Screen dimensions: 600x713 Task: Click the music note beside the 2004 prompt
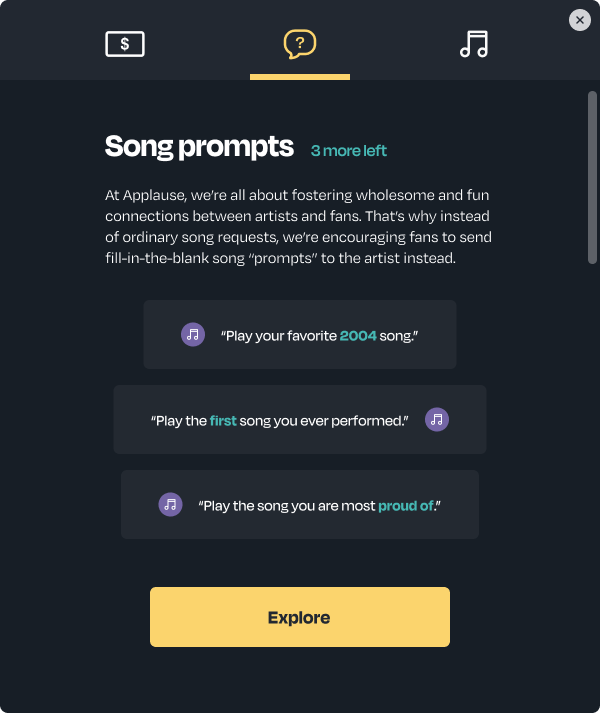[193, 334]
